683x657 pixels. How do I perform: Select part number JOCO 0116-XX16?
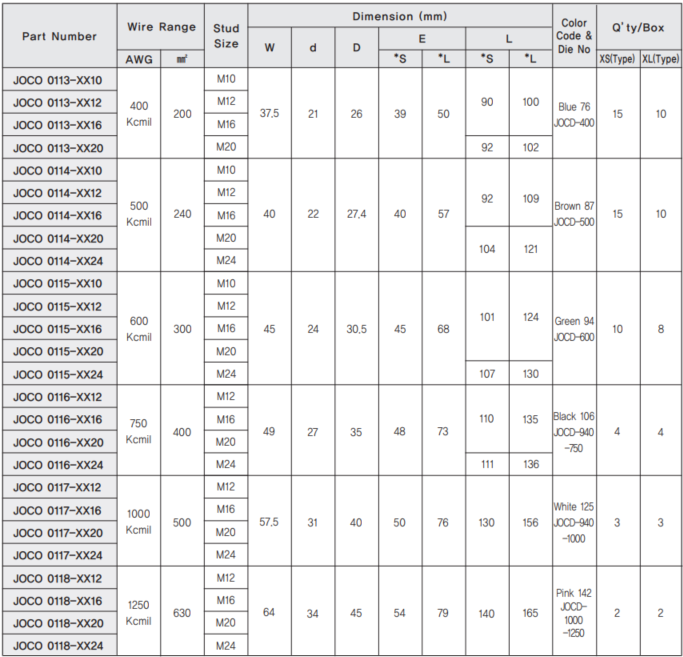60,420
